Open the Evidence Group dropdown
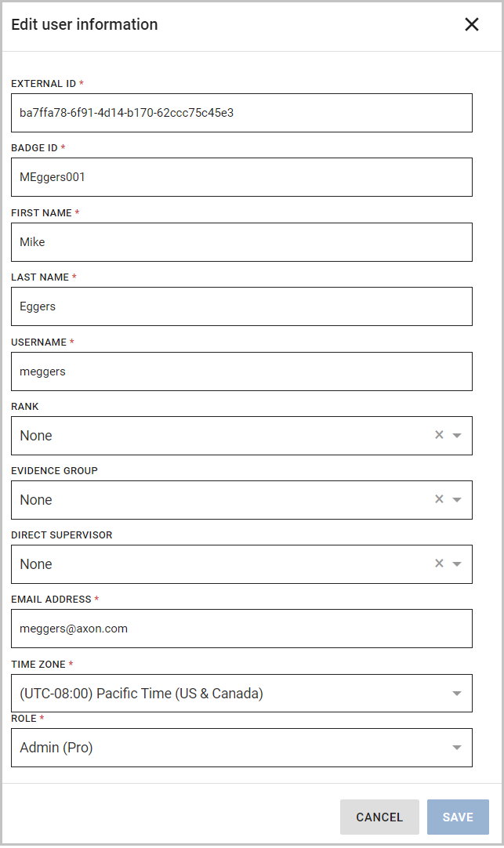504x848 pixels. tap(457, 499)
